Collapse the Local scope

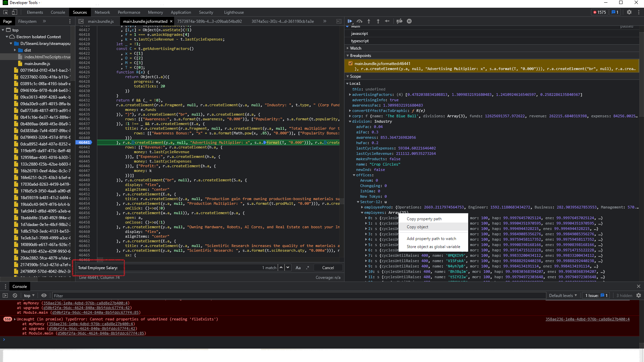click(x=347, y=83)
